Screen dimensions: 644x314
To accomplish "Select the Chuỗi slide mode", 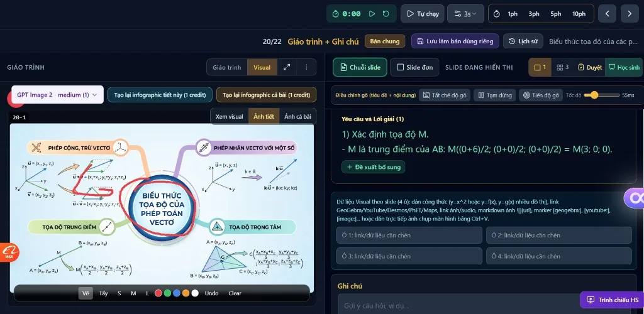I will [x=360, y=67].
